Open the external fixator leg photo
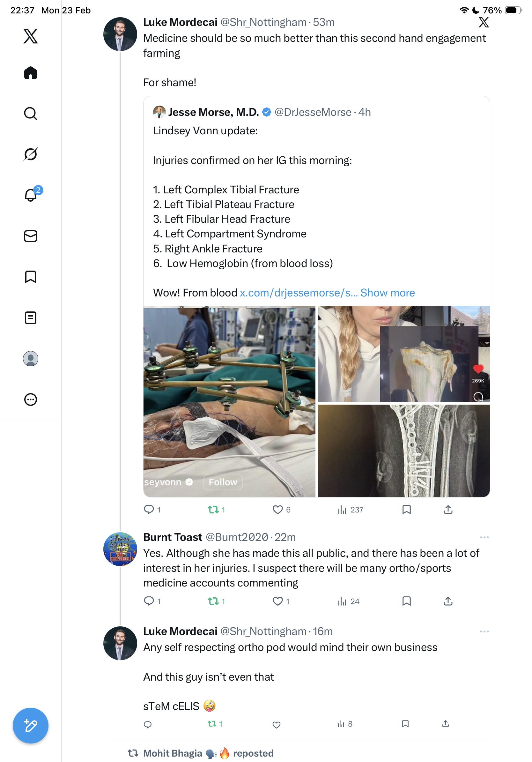532x762 pixels. pos(229,401)
